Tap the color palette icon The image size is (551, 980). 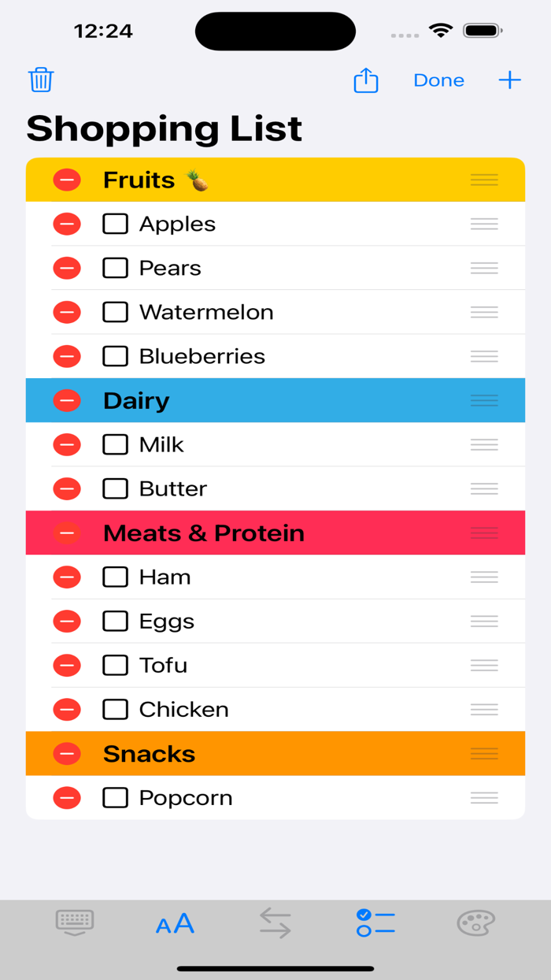pyautogui.click(x=475, y=922)
